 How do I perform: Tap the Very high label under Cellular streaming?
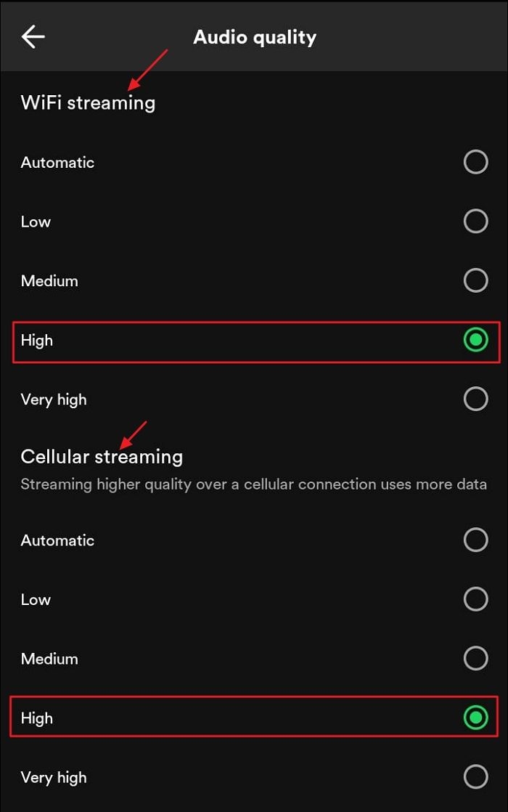[x=54, y=776]
